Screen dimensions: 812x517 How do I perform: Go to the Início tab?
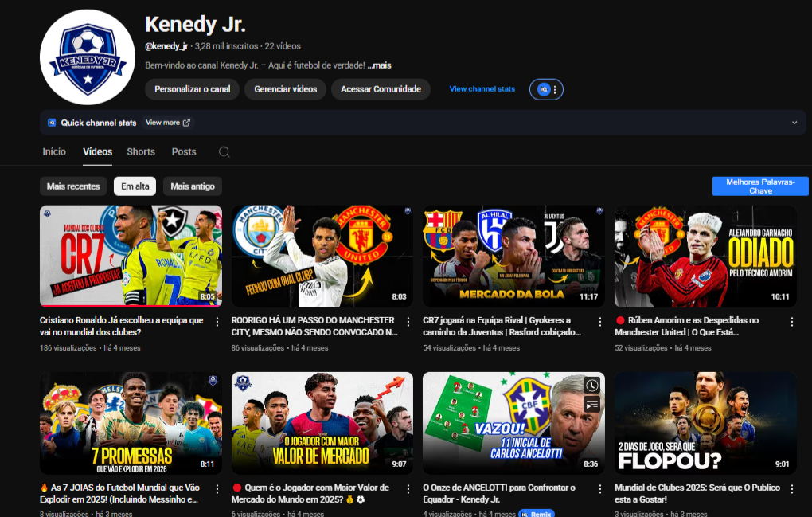(54, 152)
